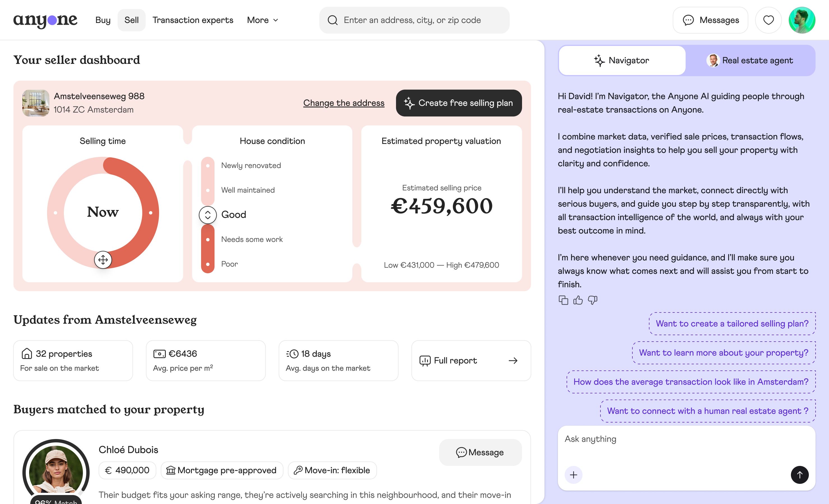Click the €6436 avg. price card
The width and height of the screenshot is (829, 504).
click(x=206, y=361)
